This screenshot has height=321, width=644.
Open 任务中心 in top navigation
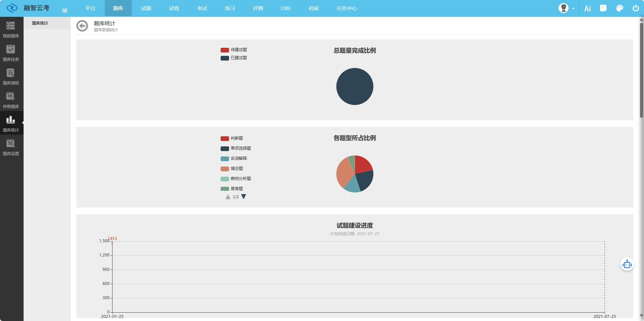347,8
